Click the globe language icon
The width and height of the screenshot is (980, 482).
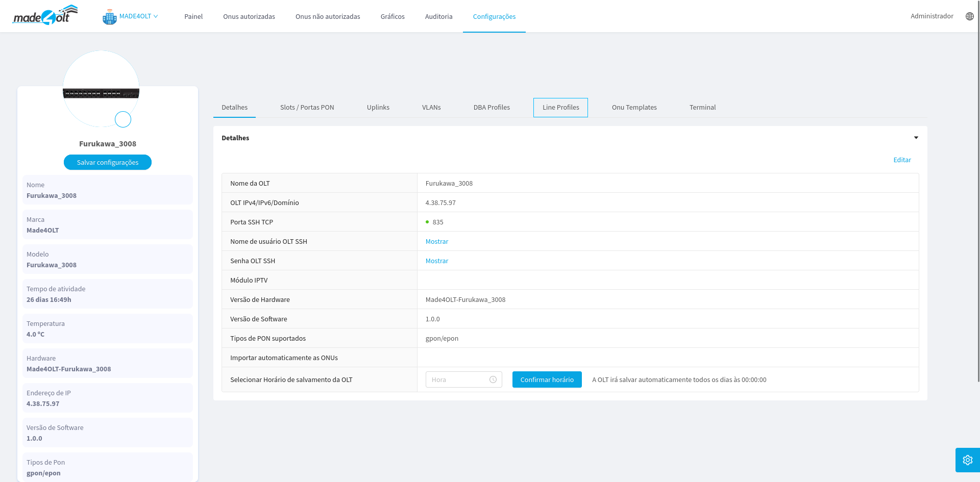969,16
